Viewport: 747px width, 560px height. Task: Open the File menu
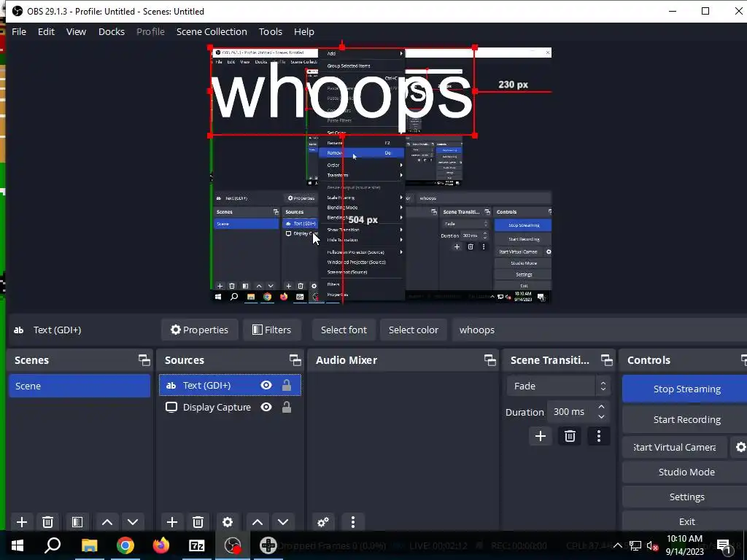(19, 31)
